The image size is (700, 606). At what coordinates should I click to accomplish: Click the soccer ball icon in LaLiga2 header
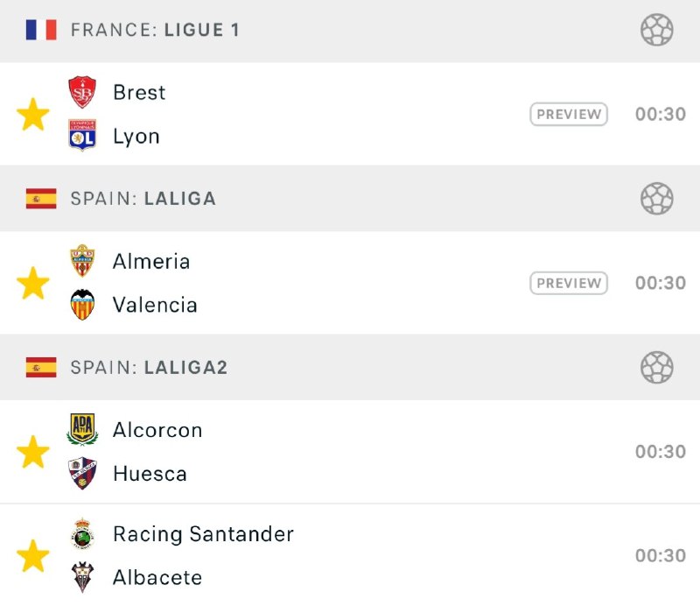657,368
